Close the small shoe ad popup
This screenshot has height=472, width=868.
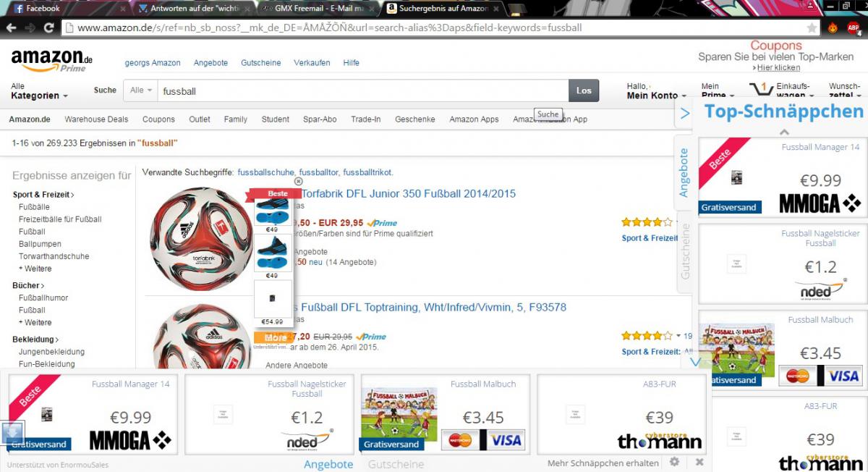tap(298, 182)
